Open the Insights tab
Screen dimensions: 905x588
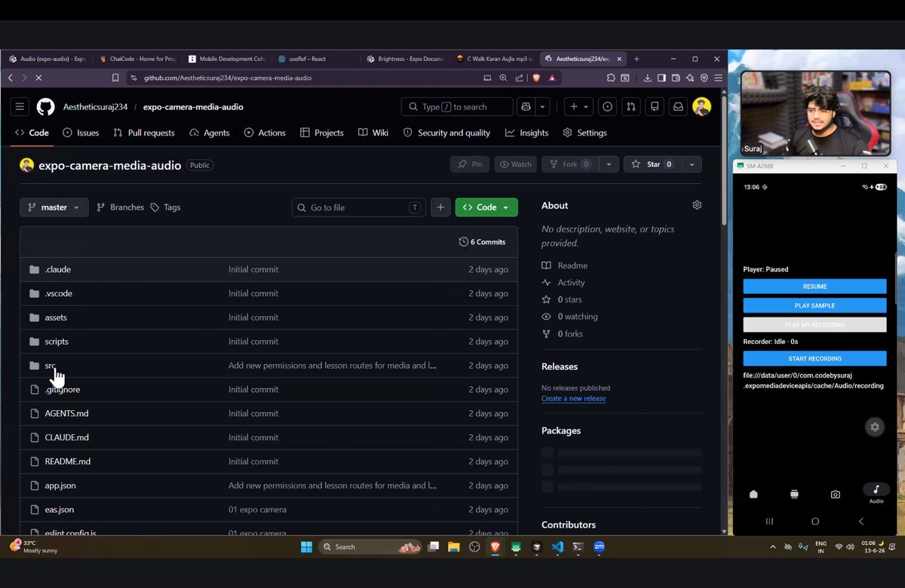526,133
